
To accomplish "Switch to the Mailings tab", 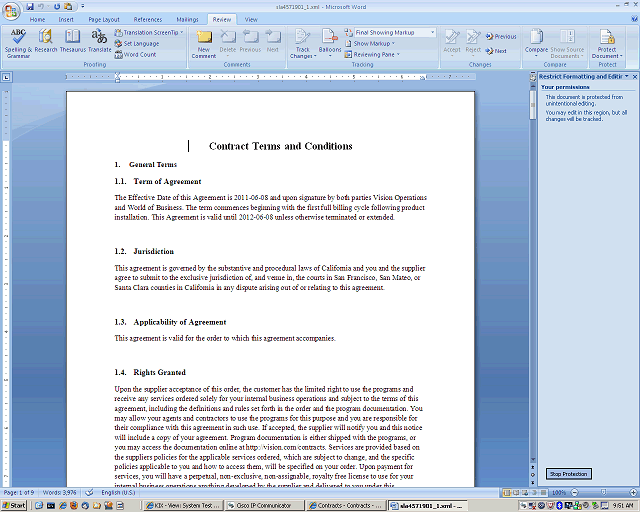I will click(187, 19).
